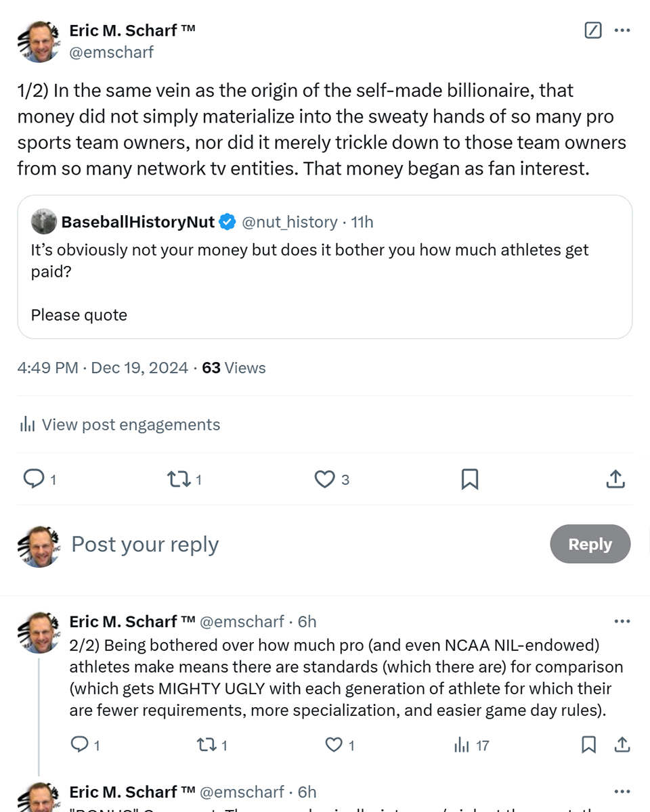The image size is (650, 812).
Task: Open the three-dot menu on main post
Action: point(622,30)
